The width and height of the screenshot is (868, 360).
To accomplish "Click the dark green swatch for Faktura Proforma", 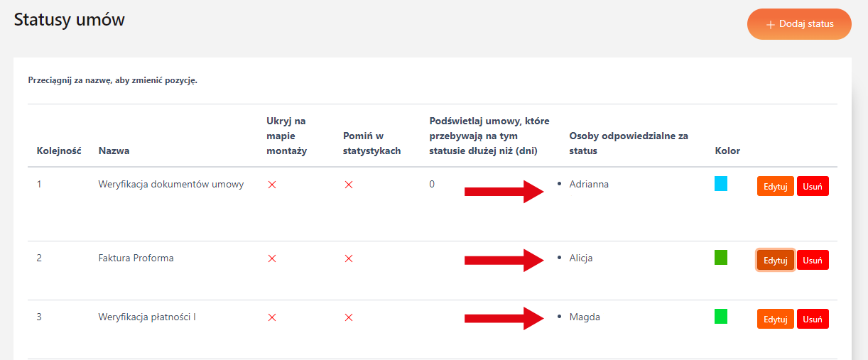I will click(x=721, y=258).
